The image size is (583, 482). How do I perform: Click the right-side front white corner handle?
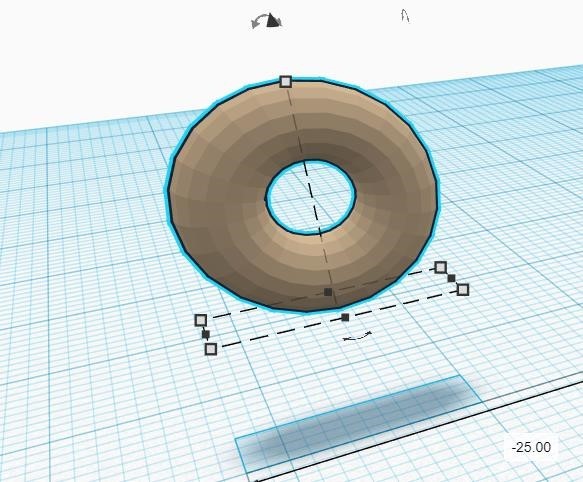pyautogui.click(x=463, y=289)
